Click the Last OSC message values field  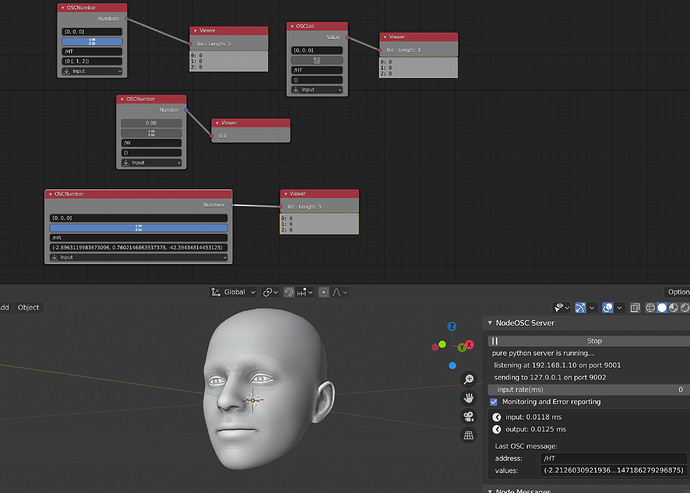click(613, 471)
